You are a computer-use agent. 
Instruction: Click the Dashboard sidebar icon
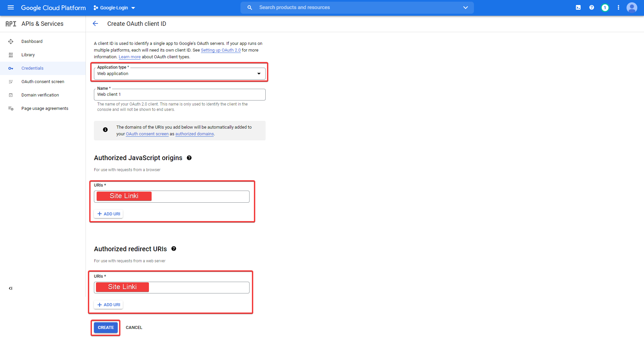(11, 42)
